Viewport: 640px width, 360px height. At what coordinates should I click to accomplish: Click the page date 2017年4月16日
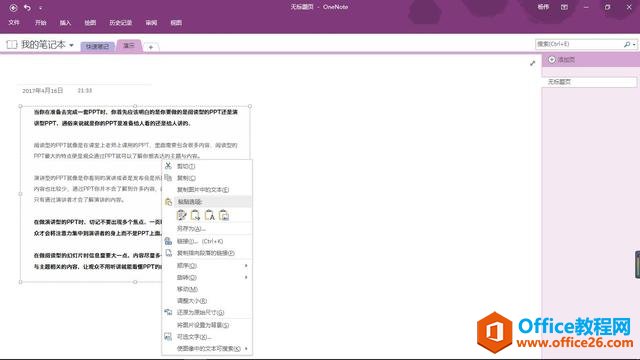pyautogui.click(x=43, y=91)
